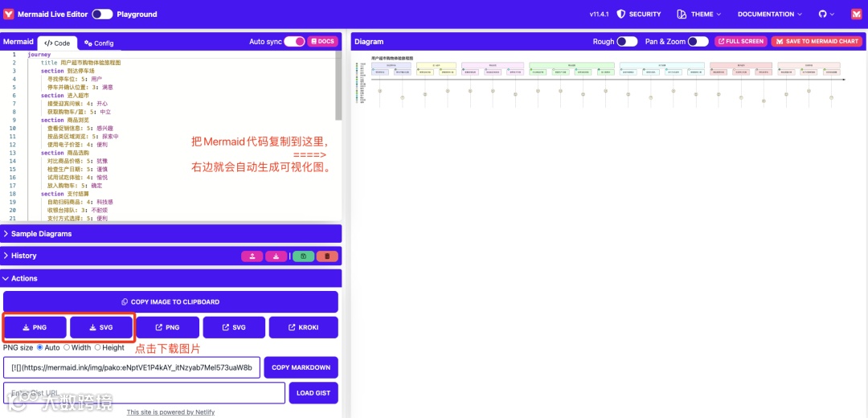Expand the History section
The image size is (868, 418).
121,256
